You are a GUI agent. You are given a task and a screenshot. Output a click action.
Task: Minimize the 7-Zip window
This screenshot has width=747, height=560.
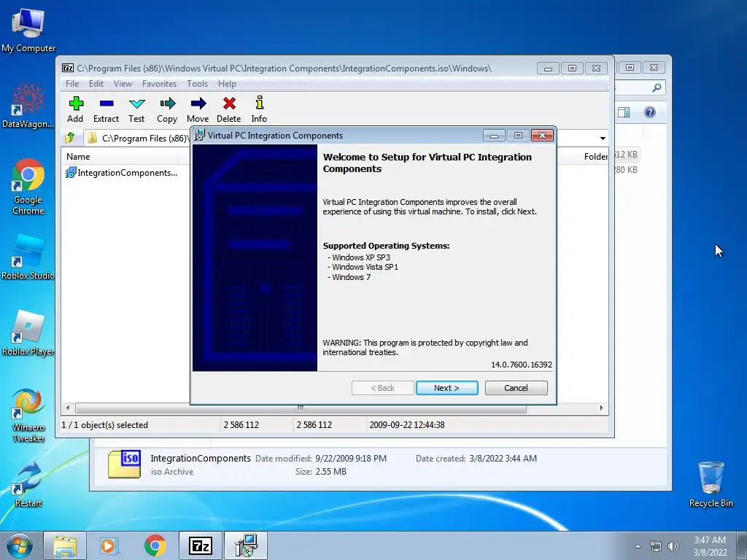[548, 69]
